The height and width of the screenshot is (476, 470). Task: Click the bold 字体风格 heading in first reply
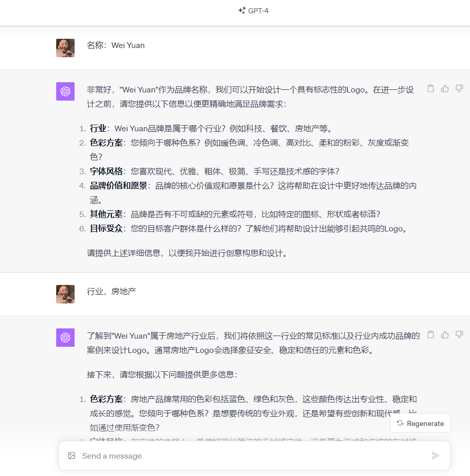106,171
